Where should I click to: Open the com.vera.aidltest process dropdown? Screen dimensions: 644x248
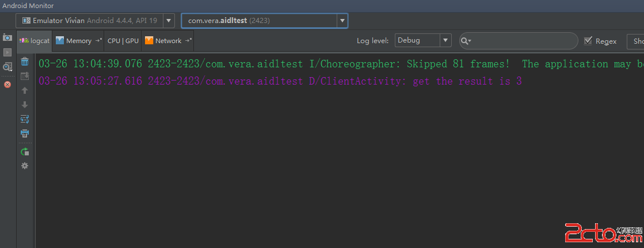[265, 21]
